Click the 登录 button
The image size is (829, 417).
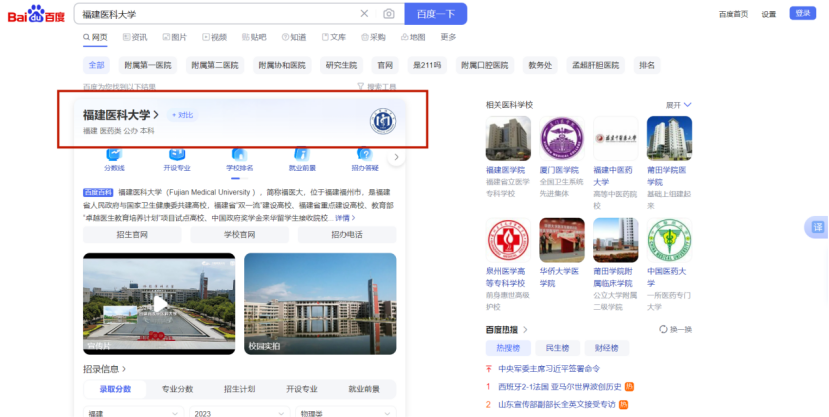coord(803,13)
